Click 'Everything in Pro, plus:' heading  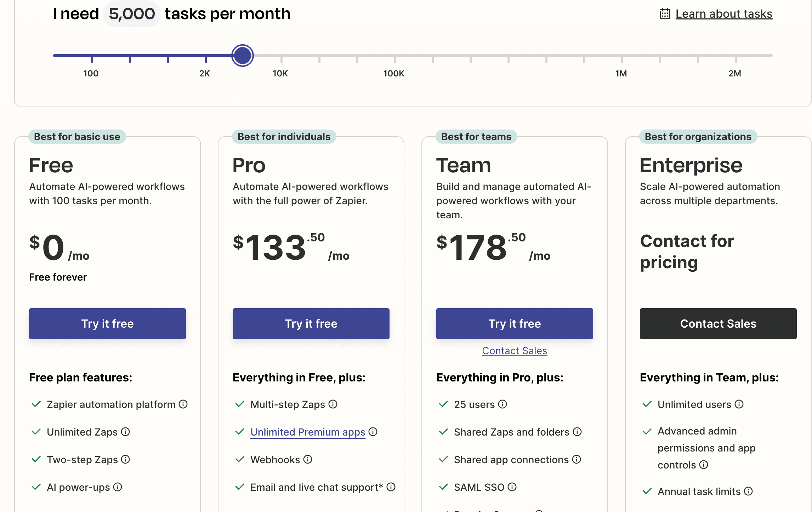pos(500,378)
